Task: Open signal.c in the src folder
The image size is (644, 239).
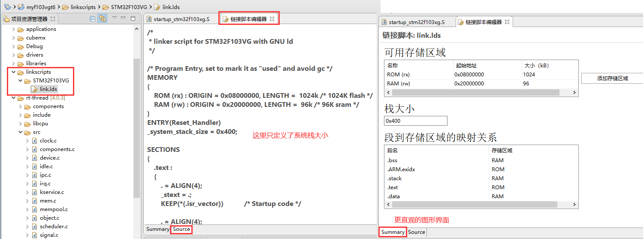Action: [x=49, y=235]
